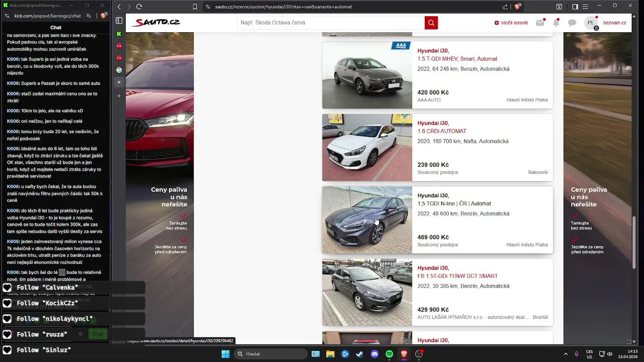Viewport: 644px width, 362px height.
Task: Open the browser sidebar toggle icon
Action: click(x=575, y=7)
